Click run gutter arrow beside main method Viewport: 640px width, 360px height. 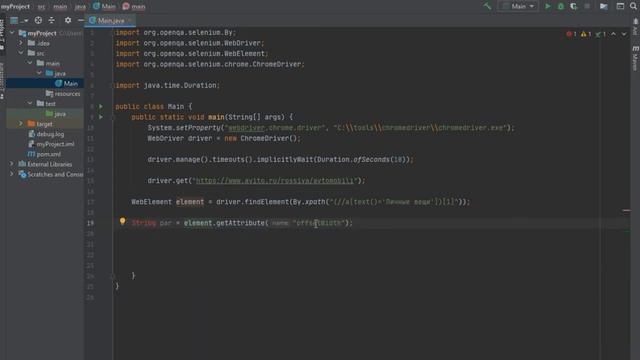101,117
